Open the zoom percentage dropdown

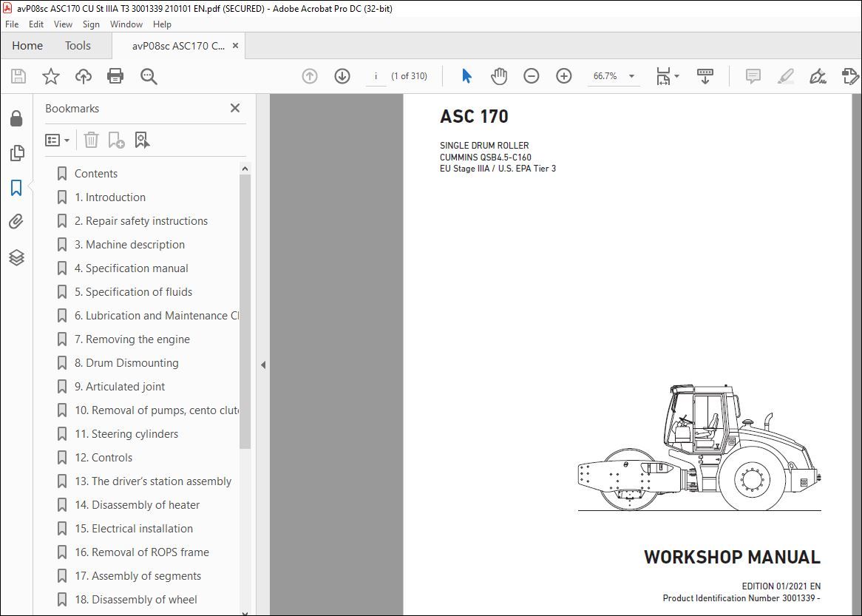pyautogui.click(x=631, y=76)
